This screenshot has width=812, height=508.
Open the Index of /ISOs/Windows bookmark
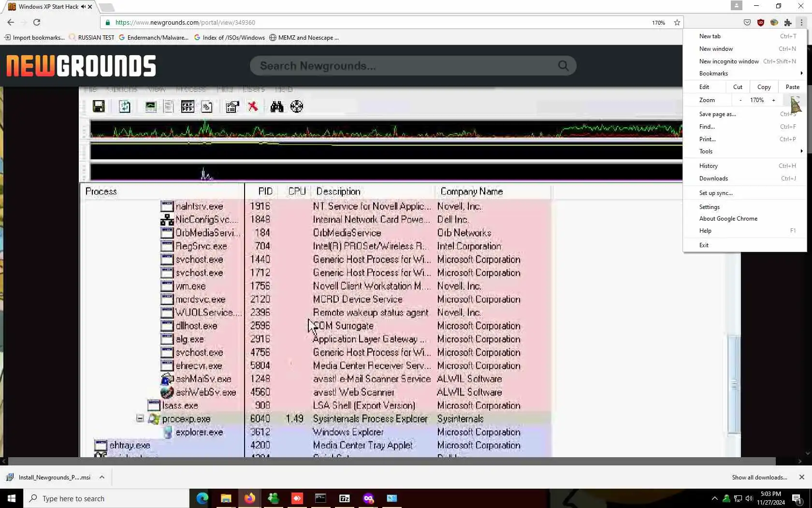click(x=230, y=38)
